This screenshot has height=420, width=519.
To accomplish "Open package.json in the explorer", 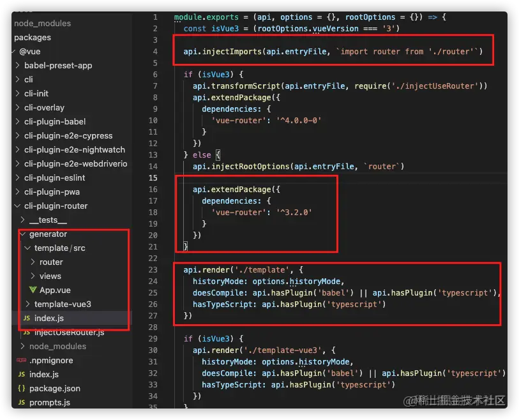I will (55, 389).
